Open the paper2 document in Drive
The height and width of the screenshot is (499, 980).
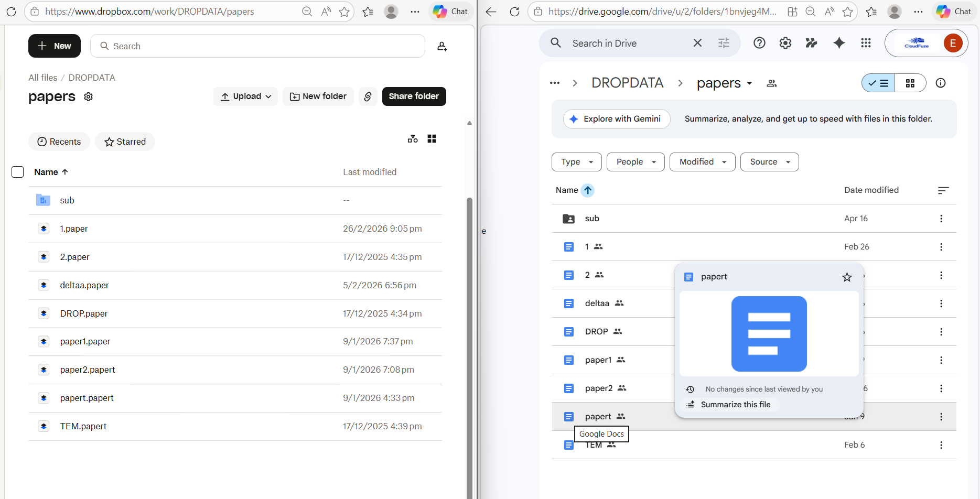point(599,388)
